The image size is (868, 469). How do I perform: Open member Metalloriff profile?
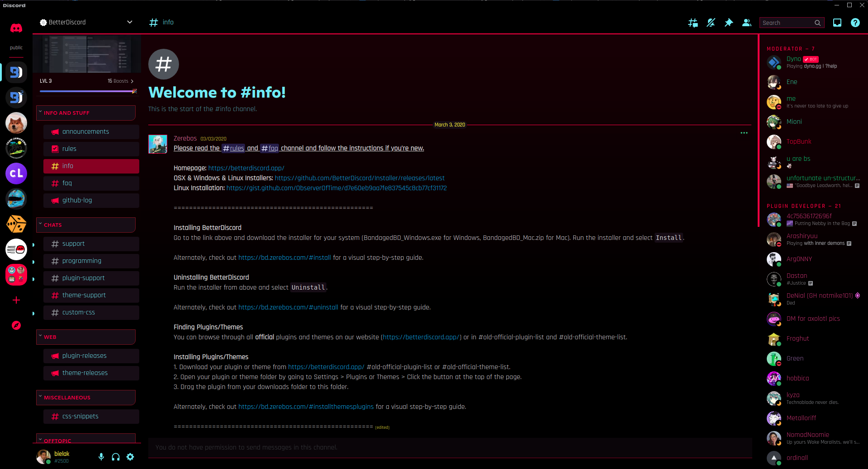[814, 418]
